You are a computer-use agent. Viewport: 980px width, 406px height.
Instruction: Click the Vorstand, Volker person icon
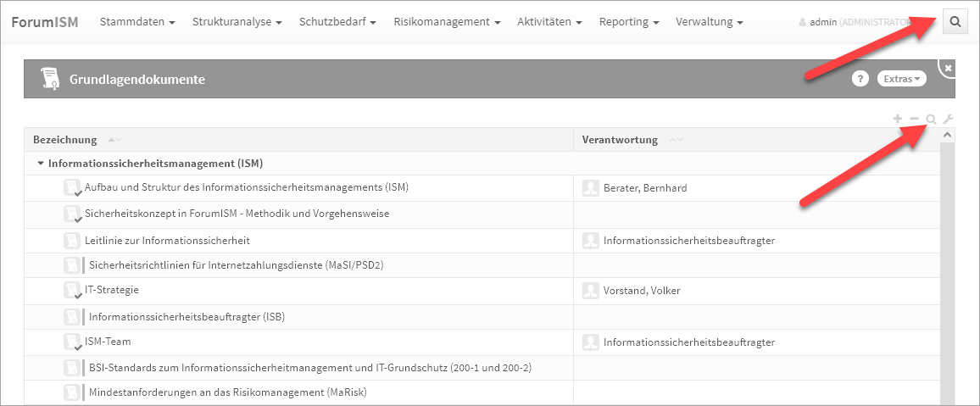(x=591, y=291)
